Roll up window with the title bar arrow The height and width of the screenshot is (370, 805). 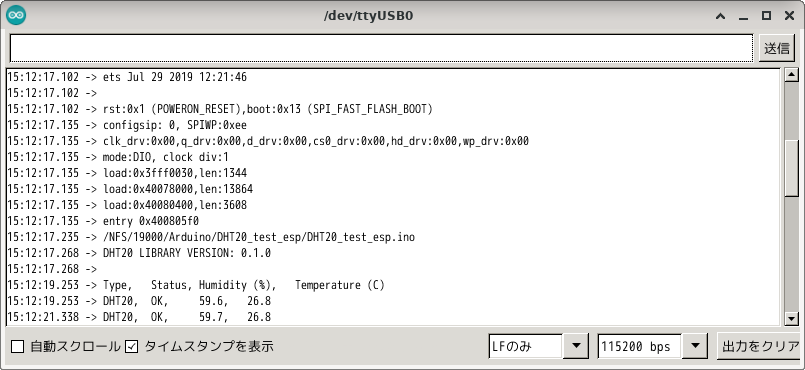tap(720, 16)
